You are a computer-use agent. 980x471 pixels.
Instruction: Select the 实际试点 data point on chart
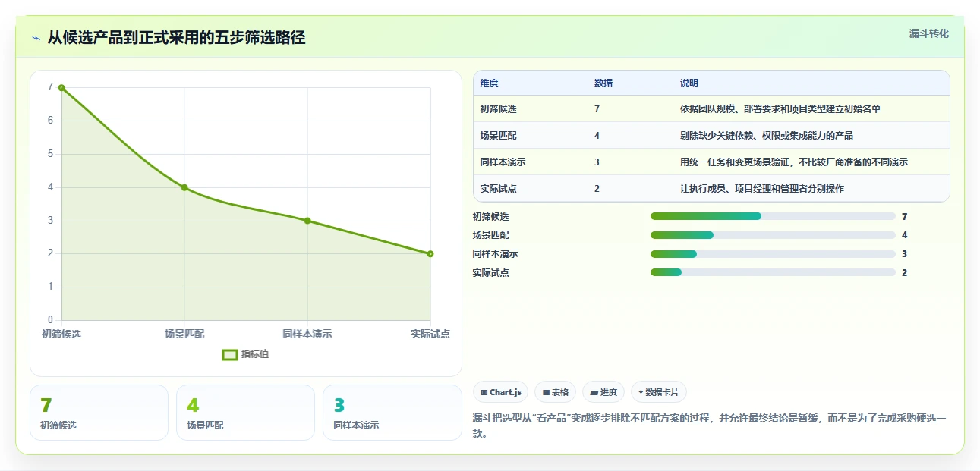coord(430,254)
